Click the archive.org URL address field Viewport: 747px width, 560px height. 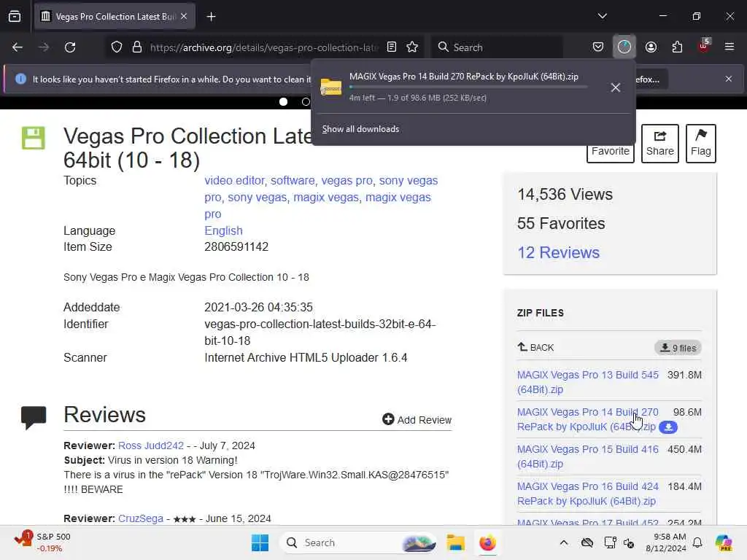pyautogui.click(x=264, y=47)
